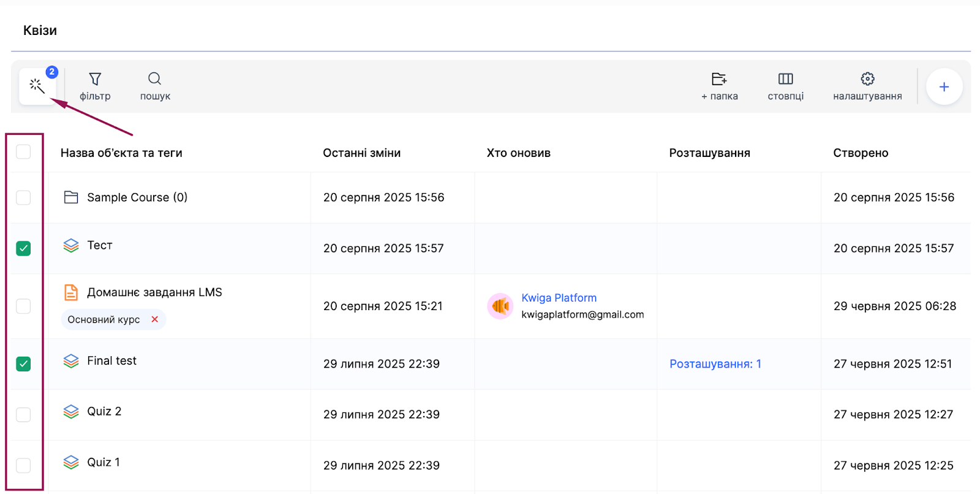The image size is (980, 494).
Task: Open the Quiz 1 item
Action: pos(104,462)
